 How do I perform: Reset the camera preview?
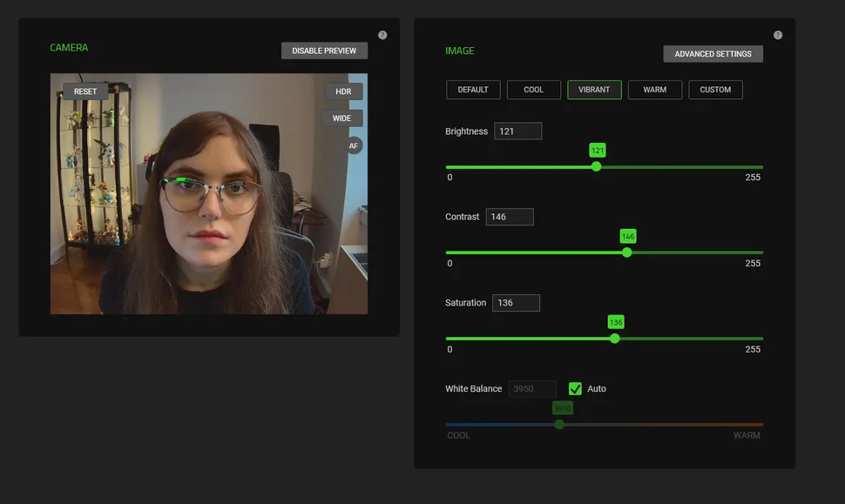[x=85, y=91]
